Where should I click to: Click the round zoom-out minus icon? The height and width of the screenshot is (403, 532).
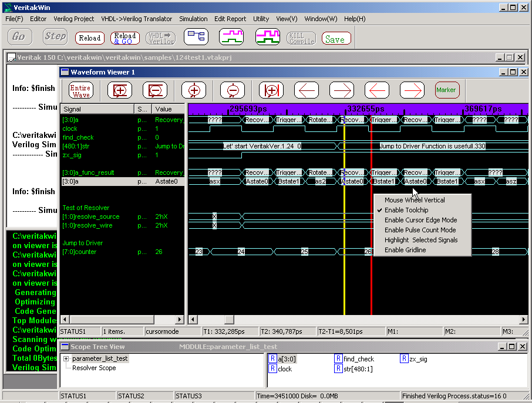pyautogui.click(x=231, y=90)
